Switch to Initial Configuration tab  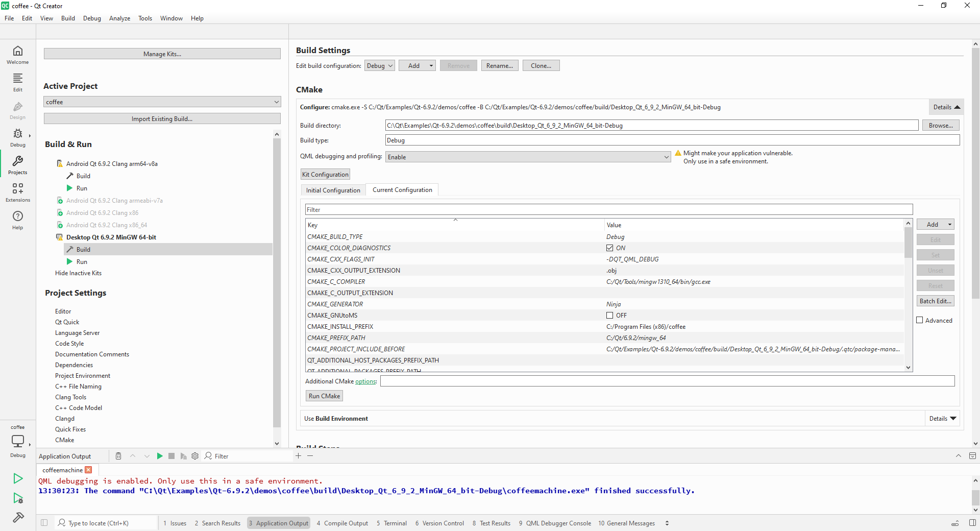click(333, 190)
